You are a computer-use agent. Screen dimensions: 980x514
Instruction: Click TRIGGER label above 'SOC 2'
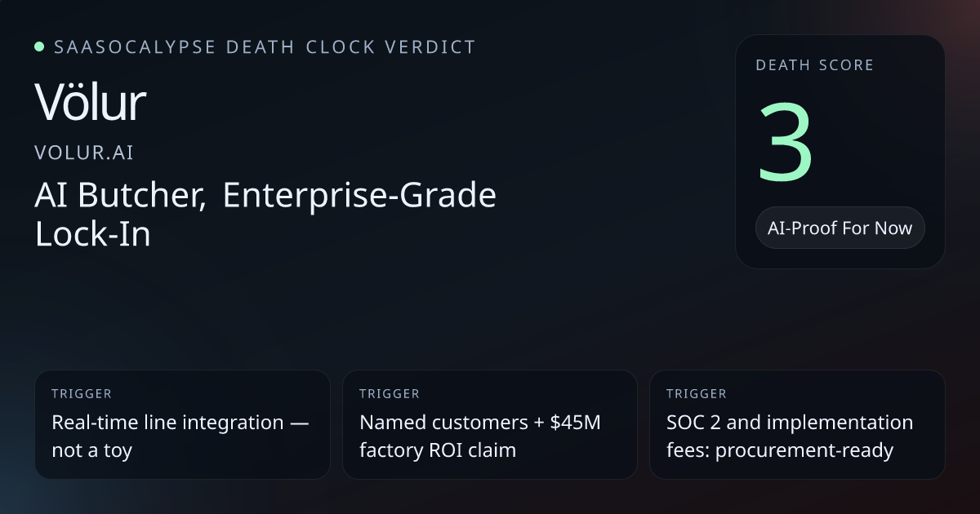[697, 394]
